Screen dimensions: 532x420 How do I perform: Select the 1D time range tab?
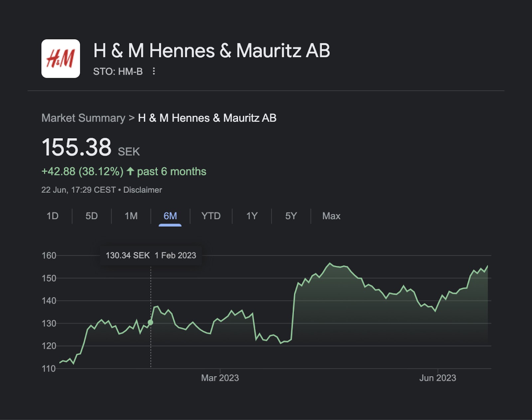point(53,216)
